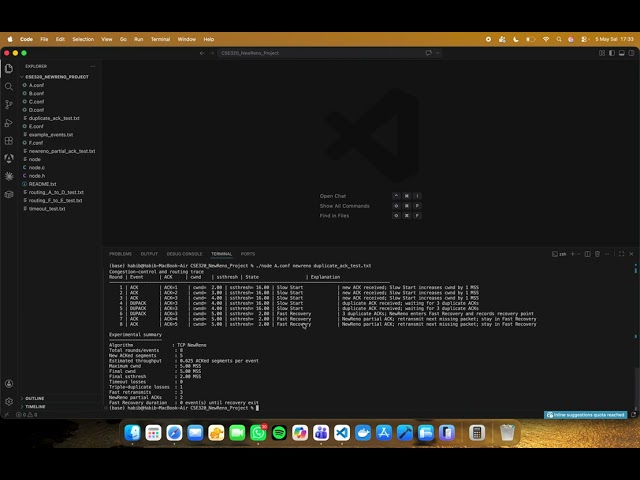Switch to the Debug Console tab
The height and width of the screenshot is (480, 640).
184,254
